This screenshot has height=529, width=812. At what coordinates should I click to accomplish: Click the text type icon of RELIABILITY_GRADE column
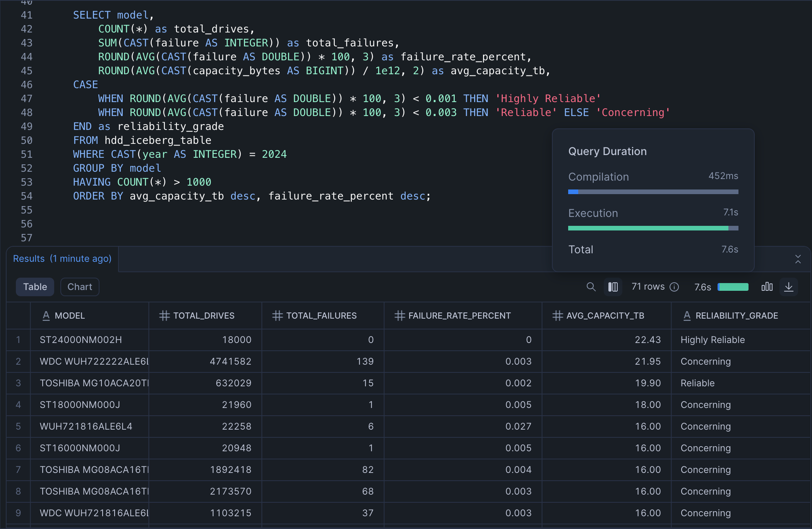click(x=687, y=316)
